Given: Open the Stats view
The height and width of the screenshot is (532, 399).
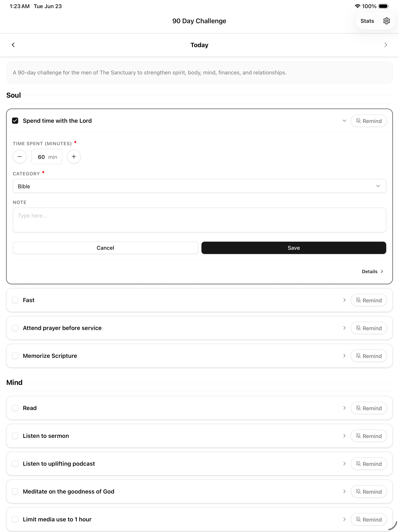Looking at the screenshot, I should (367, 21).
